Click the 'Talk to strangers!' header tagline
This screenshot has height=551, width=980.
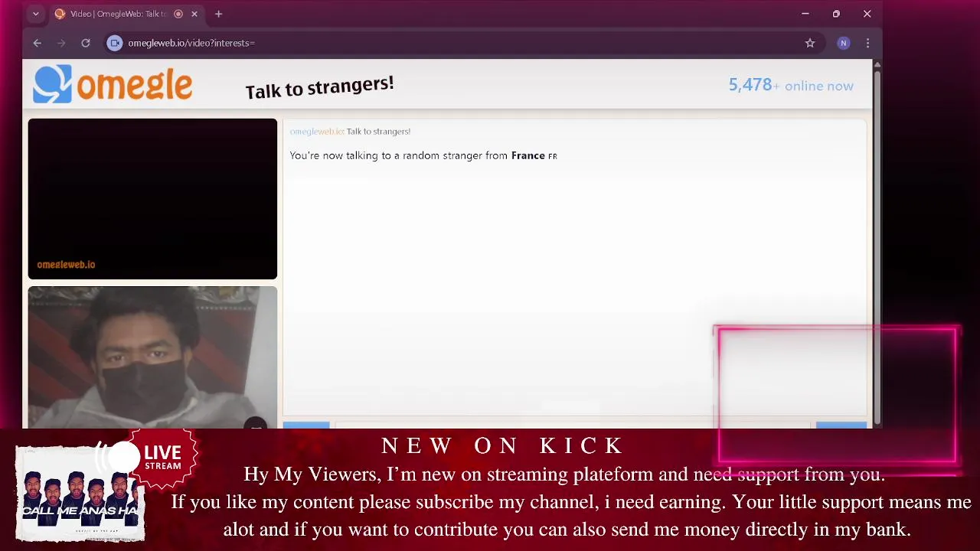click(319, 87)
